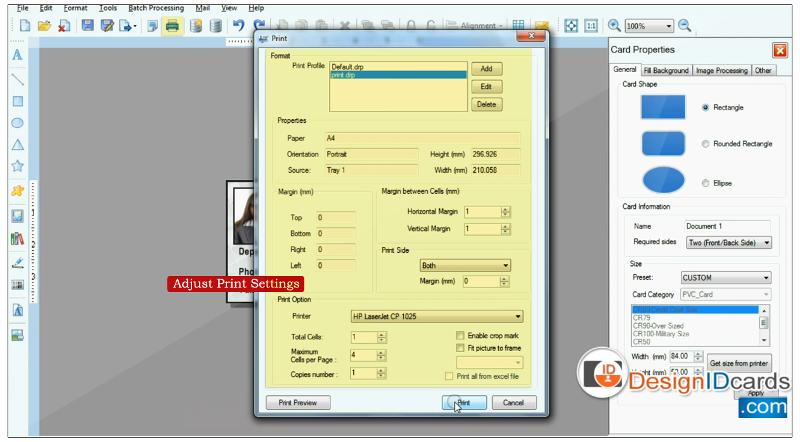Viewport: 800px width, 442px height.
Task: Click the Print Preview button
Action: [x=298, y=403]
